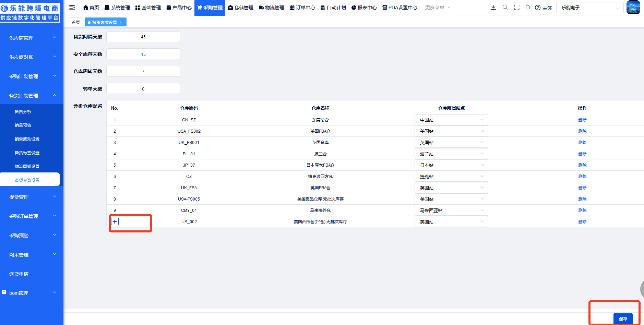644x325 pixels.
Task: Click the 保存 save button
Action: 623,319
